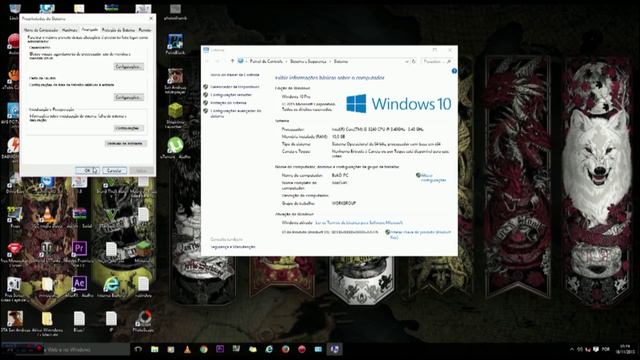Open VLC from the taskbar
Viewport: 640px width, 360px height.
187,349
